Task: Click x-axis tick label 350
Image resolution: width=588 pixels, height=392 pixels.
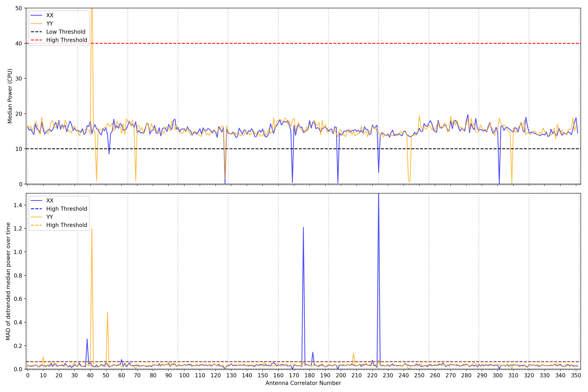Action: click(576, 376)
